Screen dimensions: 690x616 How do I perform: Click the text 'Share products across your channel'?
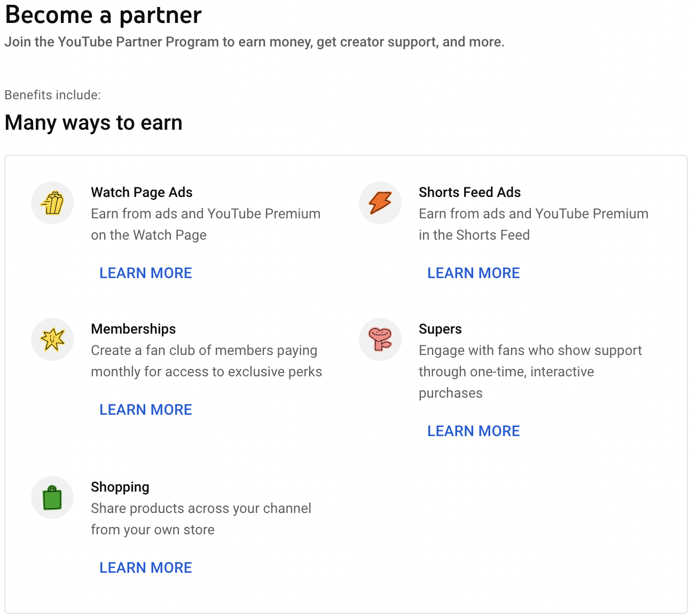click(x=201, y=508)
